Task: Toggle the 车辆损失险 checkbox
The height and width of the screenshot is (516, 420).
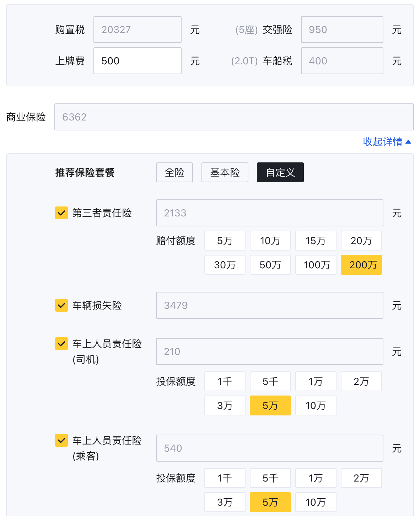Action: [x=61, y=305]
